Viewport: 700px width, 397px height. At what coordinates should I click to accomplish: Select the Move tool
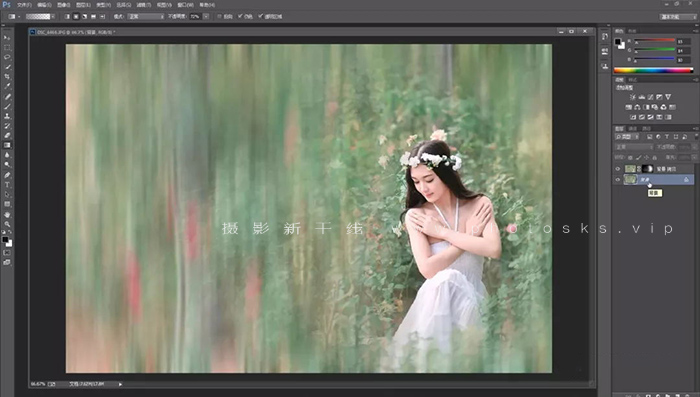pos(7,38)
